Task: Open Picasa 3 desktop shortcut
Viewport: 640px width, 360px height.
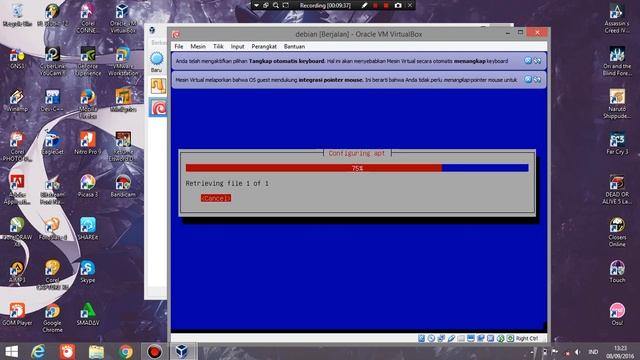Action: pyautogui.click(x=88, y=187)
